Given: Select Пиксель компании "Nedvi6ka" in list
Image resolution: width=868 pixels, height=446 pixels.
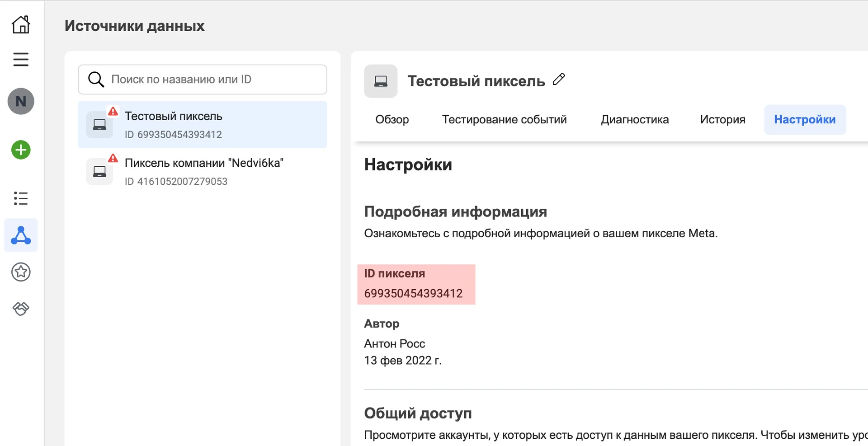Looking at the screenshot, I should click(203, 172).
